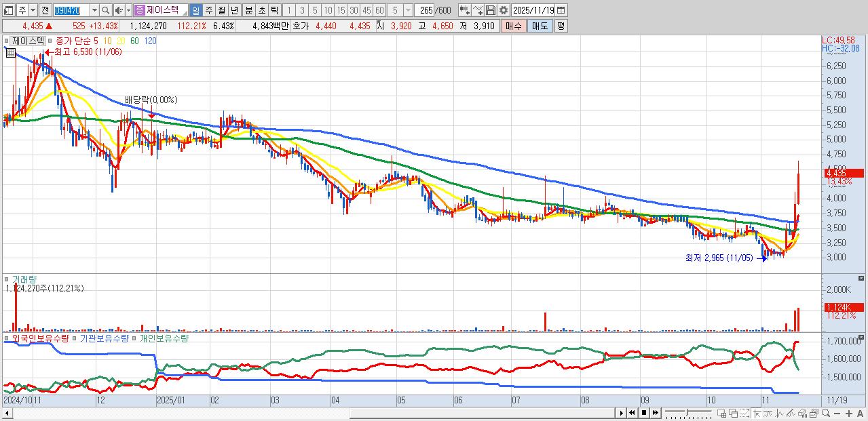Select monthly (월) chart period
Screen dimensions: 868x421
tap(221, 10)
